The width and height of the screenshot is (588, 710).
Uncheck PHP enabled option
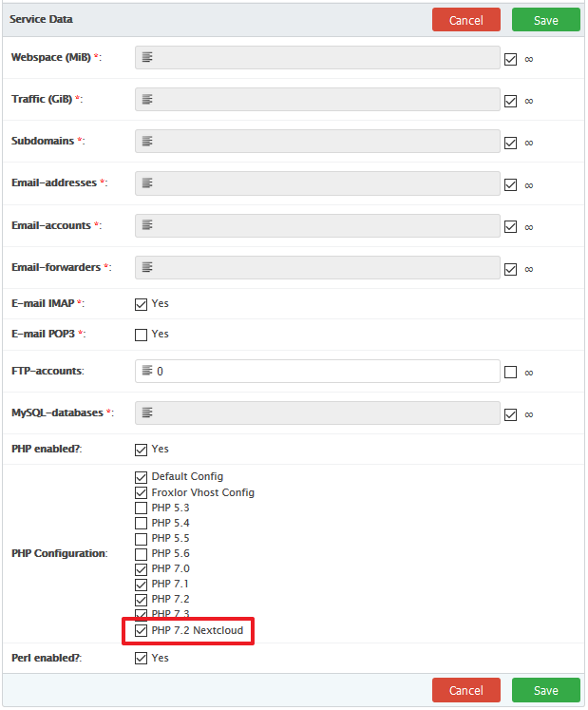142,449
